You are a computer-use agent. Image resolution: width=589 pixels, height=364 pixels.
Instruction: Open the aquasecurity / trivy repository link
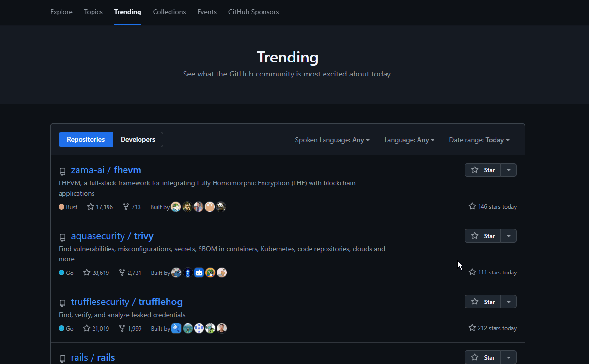(x=112, y=236)
